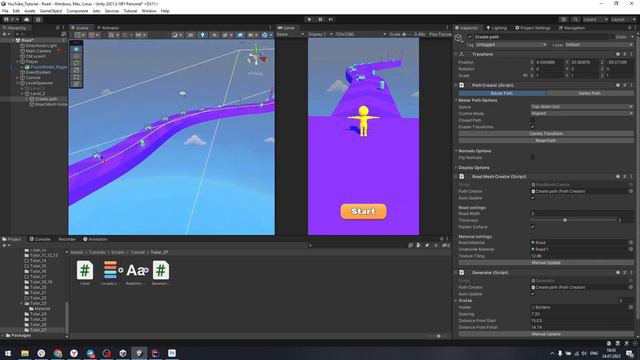Switch to the Console tab

tap(40, 239)
